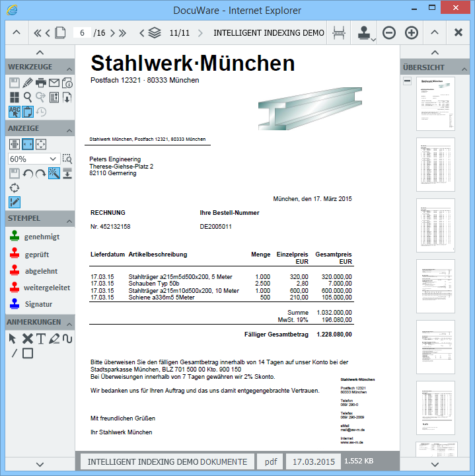Choose the freehand curve annotation tool

click(x=67, y=338)
